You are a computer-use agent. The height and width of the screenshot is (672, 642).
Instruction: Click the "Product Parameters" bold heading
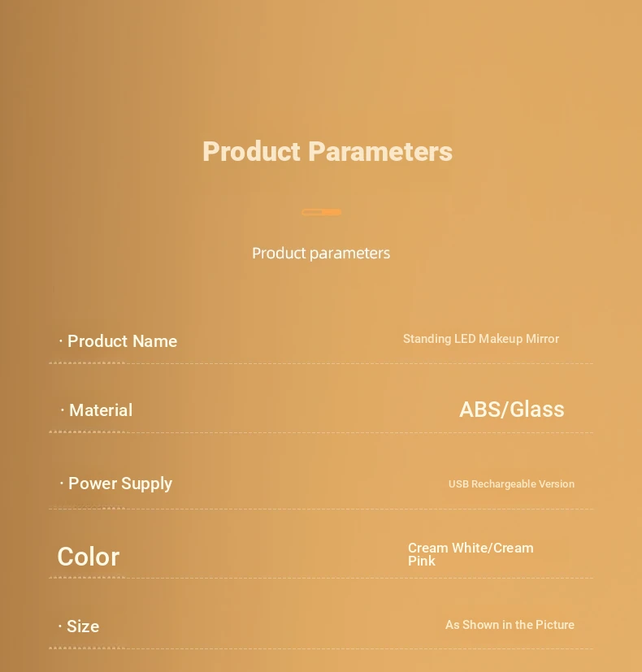[328, 152]
